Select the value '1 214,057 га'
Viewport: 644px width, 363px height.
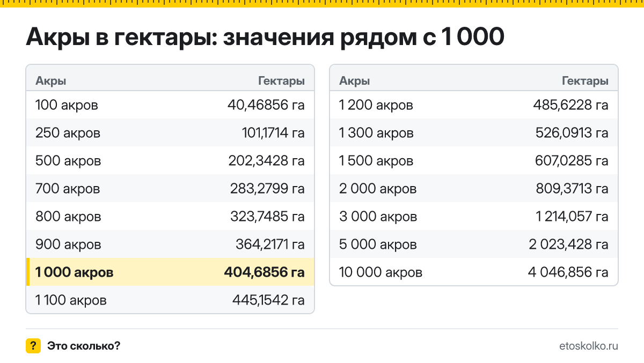point(572,217)
